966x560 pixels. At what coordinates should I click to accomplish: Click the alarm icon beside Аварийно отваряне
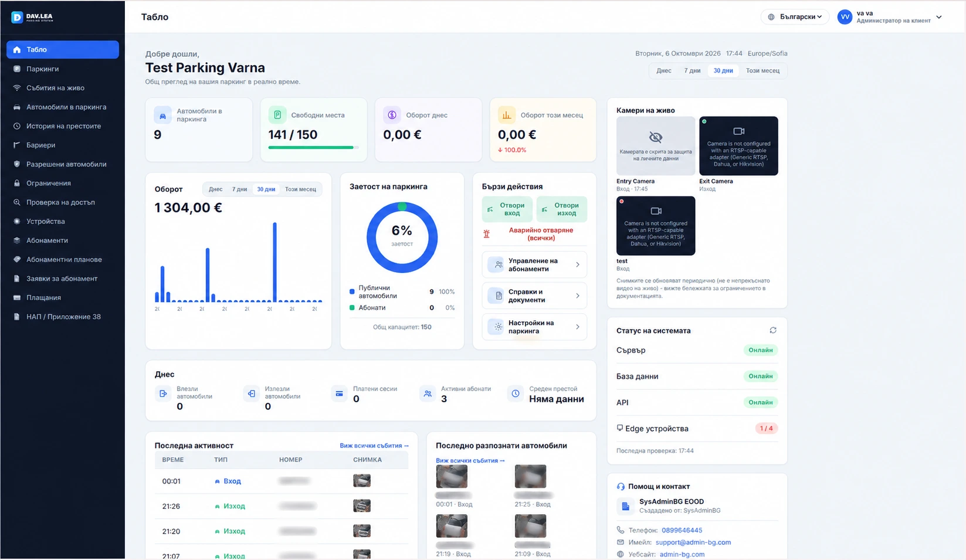[x=486, y=234]
